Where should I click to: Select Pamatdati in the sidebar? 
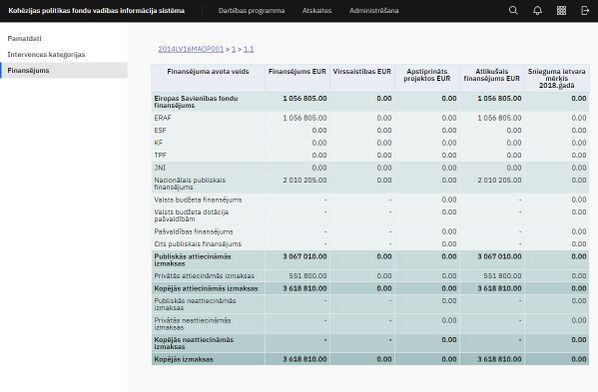pos(24,39)
